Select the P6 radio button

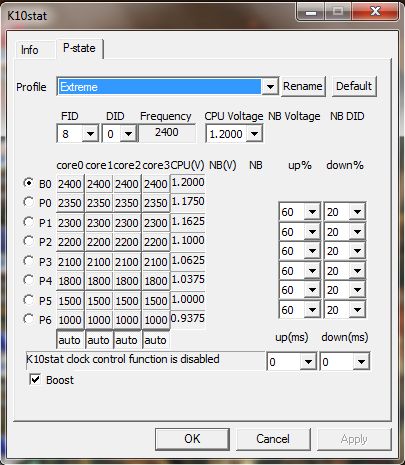(x=29, y=319)
